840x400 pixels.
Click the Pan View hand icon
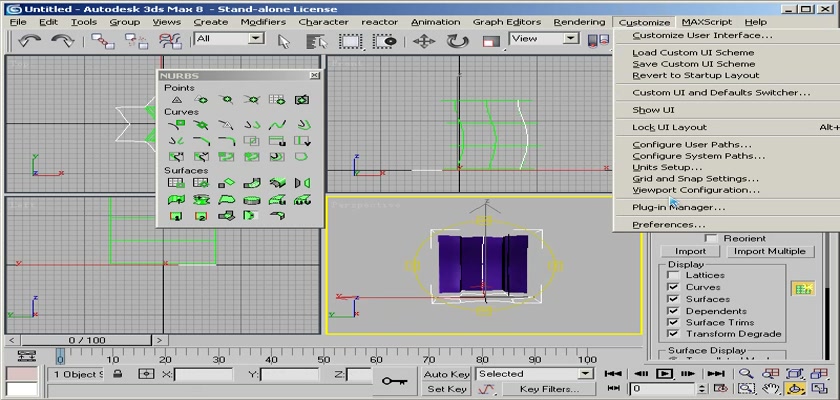click(x=770, y=388)
